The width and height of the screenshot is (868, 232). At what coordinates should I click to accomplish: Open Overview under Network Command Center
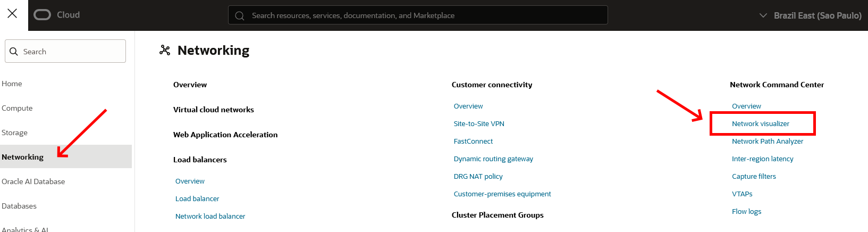point(746,106)
